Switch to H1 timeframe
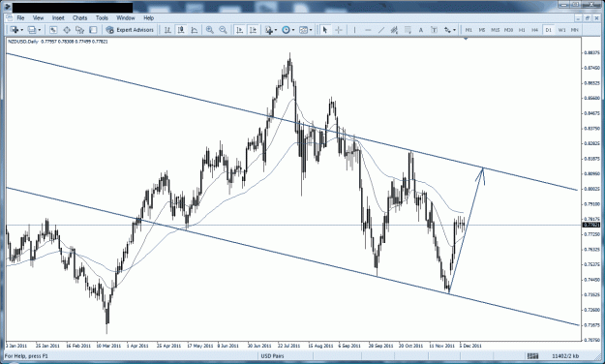 click(x=522, y=30)
